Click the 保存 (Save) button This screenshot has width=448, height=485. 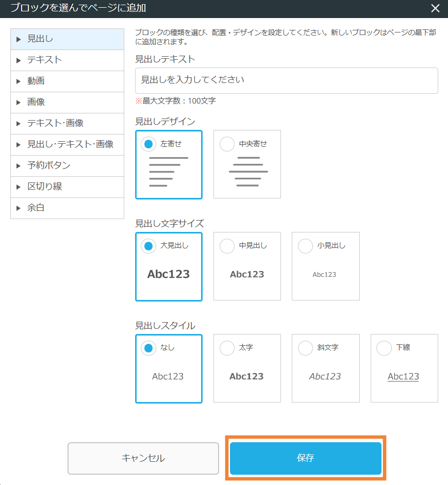coord(305,458)
